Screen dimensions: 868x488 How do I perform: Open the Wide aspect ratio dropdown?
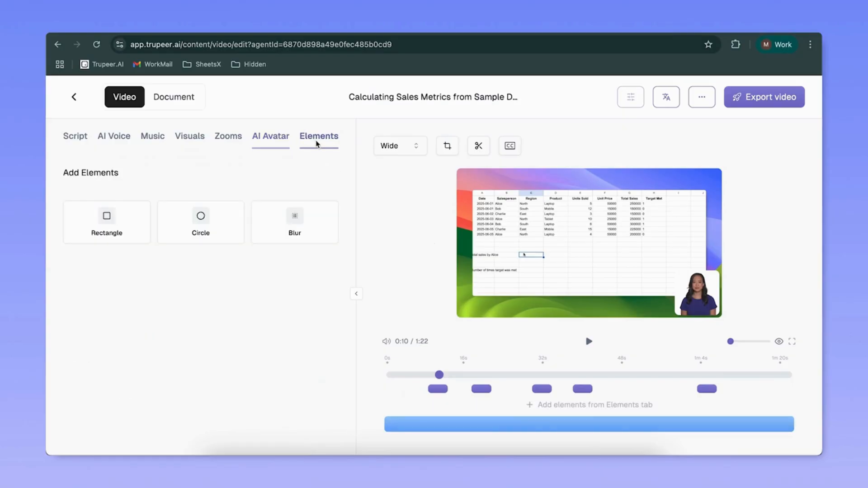pos(400,145)
